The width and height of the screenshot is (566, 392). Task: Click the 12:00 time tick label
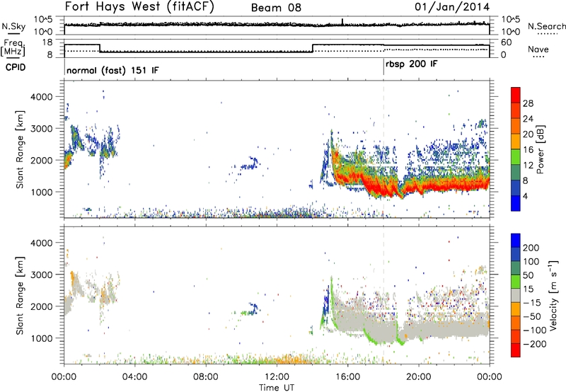click(277, 377)
